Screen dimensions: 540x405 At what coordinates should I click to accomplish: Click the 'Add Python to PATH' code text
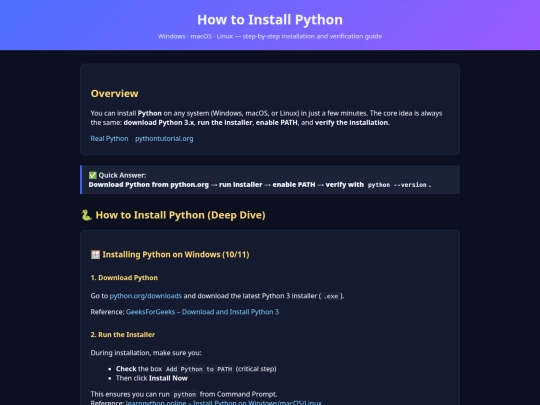[x=199, y=369]
